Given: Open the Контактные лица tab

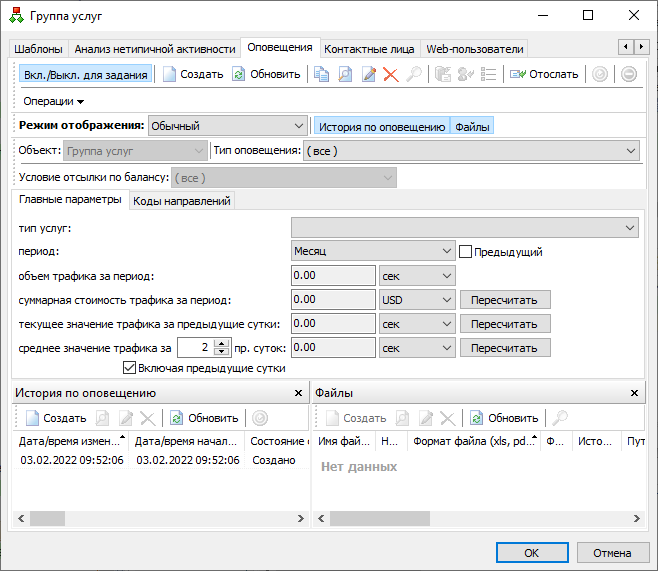Looking at the screenshot, I should click(369, 49).
